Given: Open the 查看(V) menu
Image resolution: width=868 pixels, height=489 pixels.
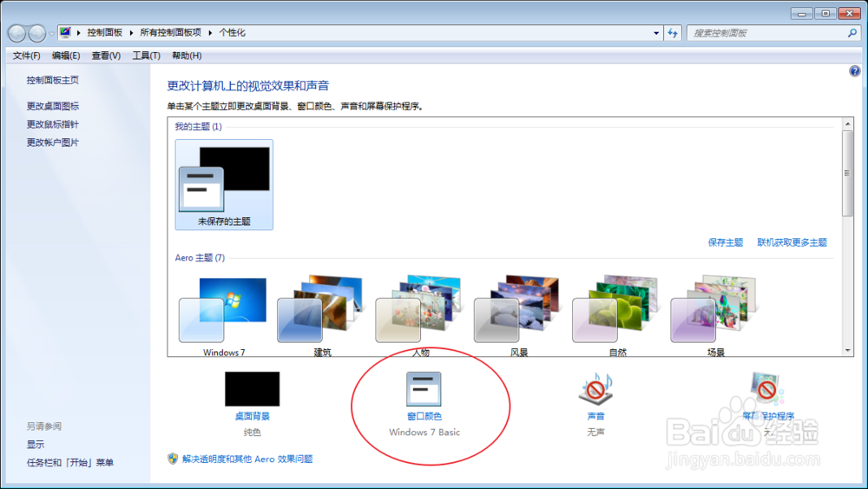Looking at the screenshot, I should (x=106, y=56).
